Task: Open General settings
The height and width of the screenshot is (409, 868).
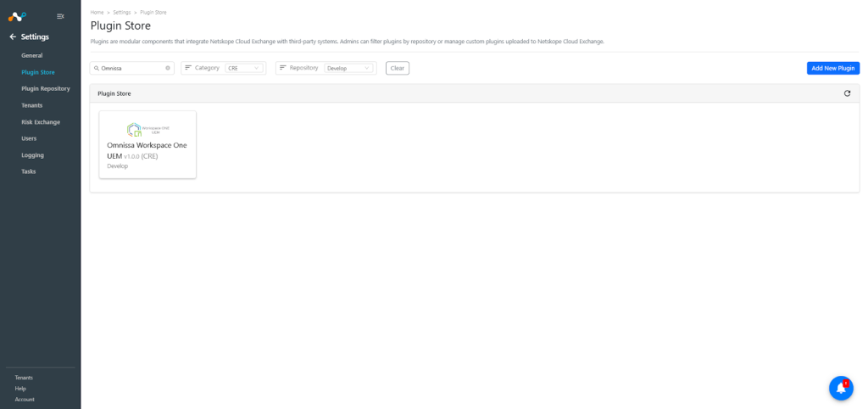Action: pyautogui.click(x=32, y=55)
